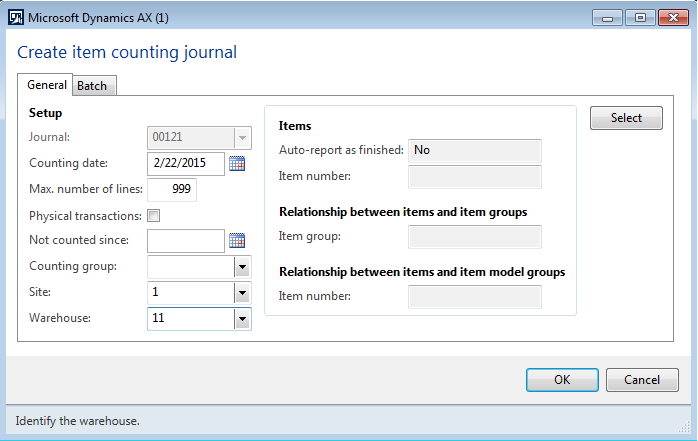Screen dimensions: 698x441
Task: Click the 'Items' section heading
Action: 295,126
